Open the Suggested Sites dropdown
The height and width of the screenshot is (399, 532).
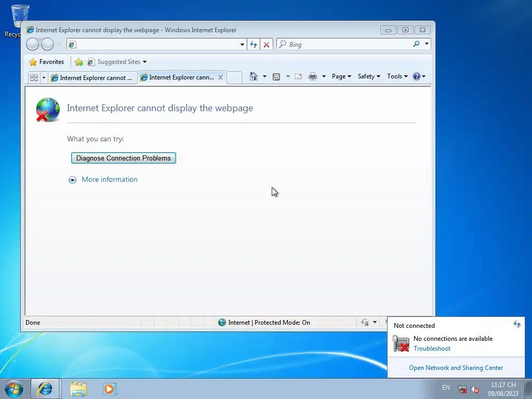tap(117, 62)
